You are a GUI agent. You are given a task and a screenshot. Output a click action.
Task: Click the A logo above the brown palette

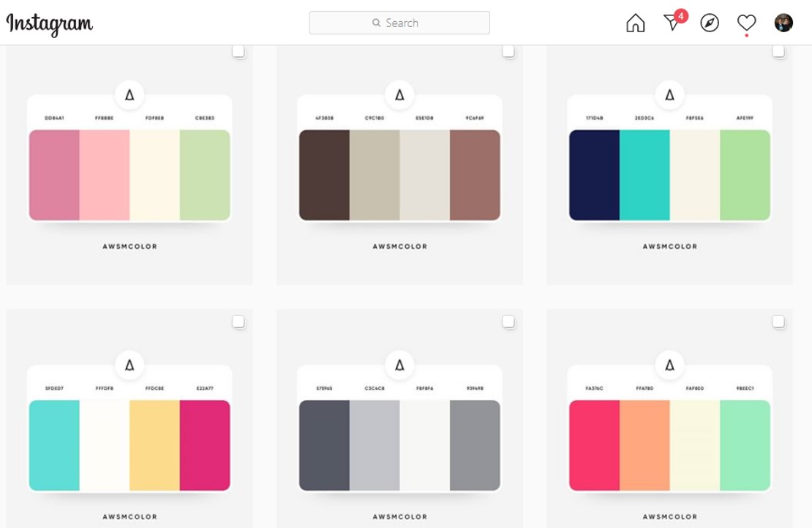coord(400,95)
